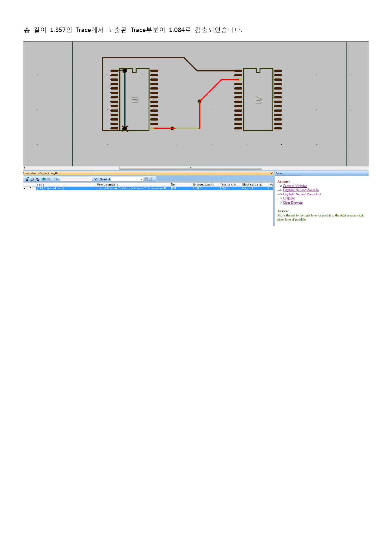The height and width of the screenshot is (555, 392).
Task: Expand the ShareList combo box
Action: (141, 179)
